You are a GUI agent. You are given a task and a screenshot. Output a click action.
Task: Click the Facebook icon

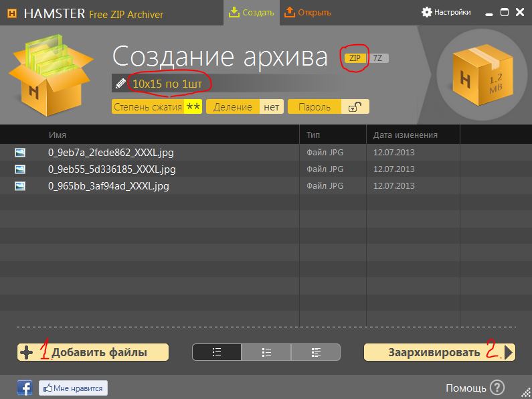25,388
